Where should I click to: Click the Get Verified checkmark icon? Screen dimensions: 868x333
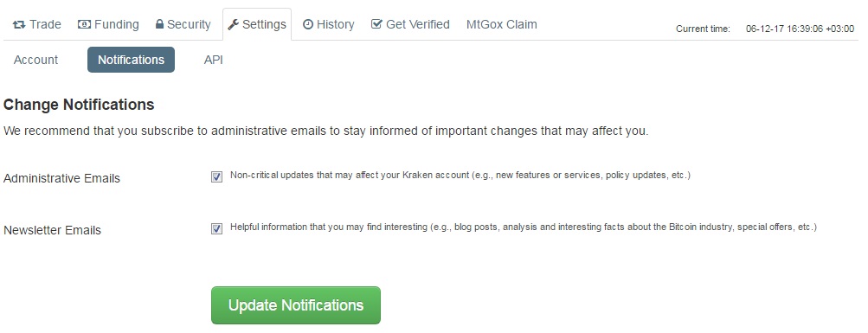[x=376, y=24]
